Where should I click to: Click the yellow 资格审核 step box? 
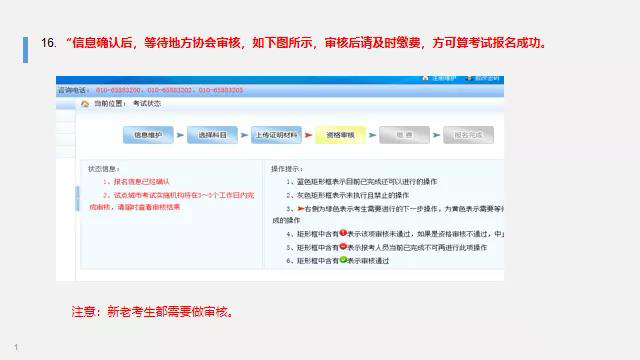(340, 135)
